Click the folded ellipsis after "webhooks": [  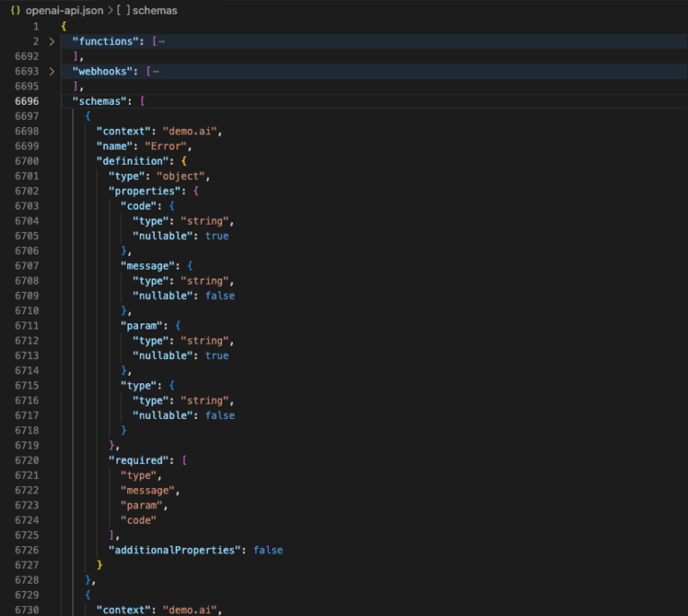[x=156, y=72]
